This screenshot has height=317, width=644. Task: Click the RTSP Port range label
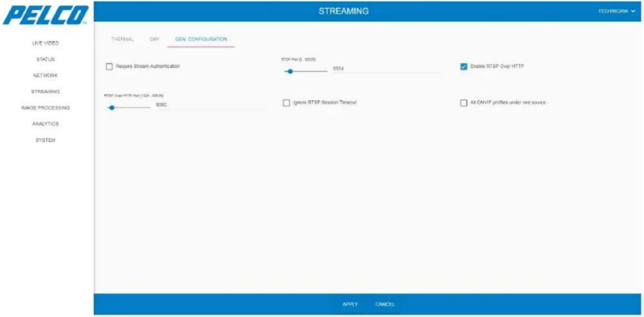[299, 59]
